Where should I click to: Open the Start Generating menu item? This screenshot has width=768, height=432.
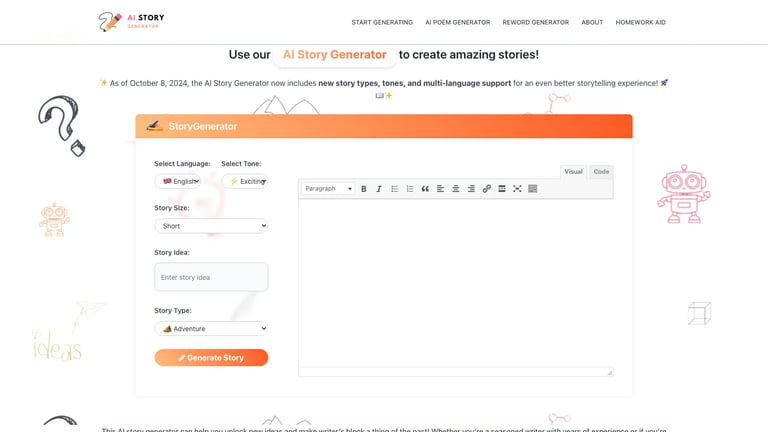tap(382, 23)
